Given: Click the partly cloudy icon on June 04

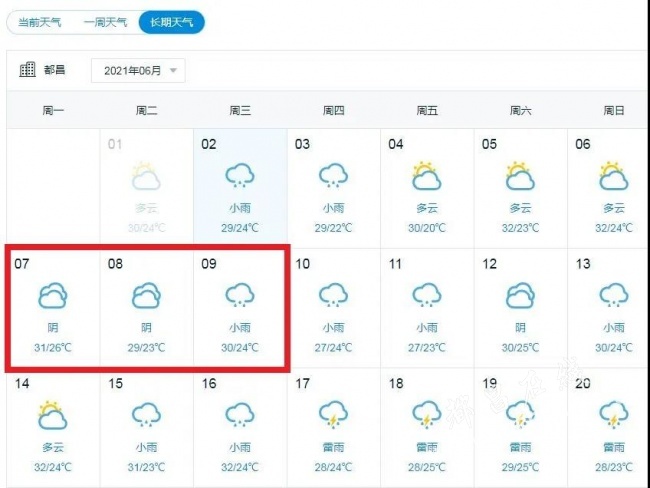Looking at the screenshot, I should 427,176.
